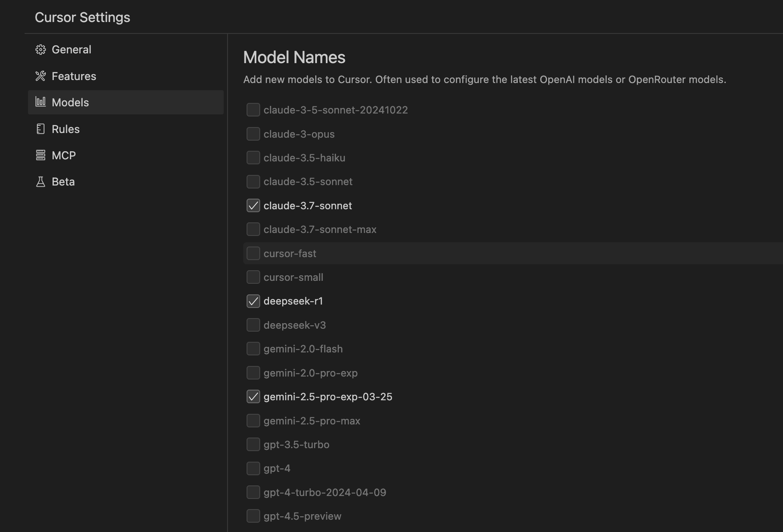Check the gemini-2.5-pro-max model box
The image size is (783, 532).
[253, 421]
